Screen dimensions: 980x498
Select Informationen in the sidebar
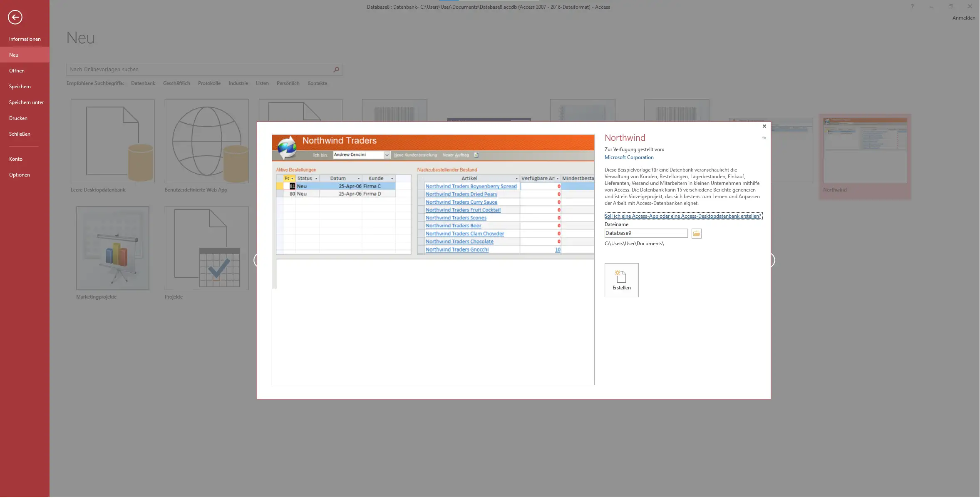(x=25, y=39)
